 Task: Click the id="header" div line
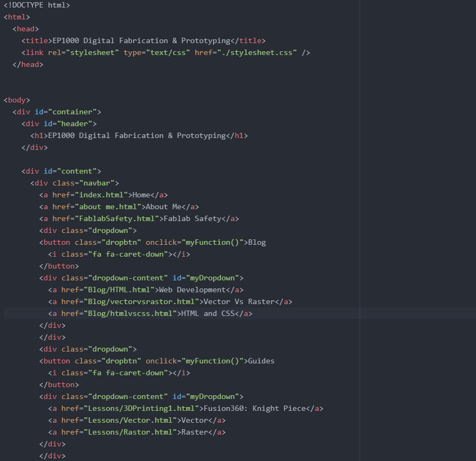point(59,123)
